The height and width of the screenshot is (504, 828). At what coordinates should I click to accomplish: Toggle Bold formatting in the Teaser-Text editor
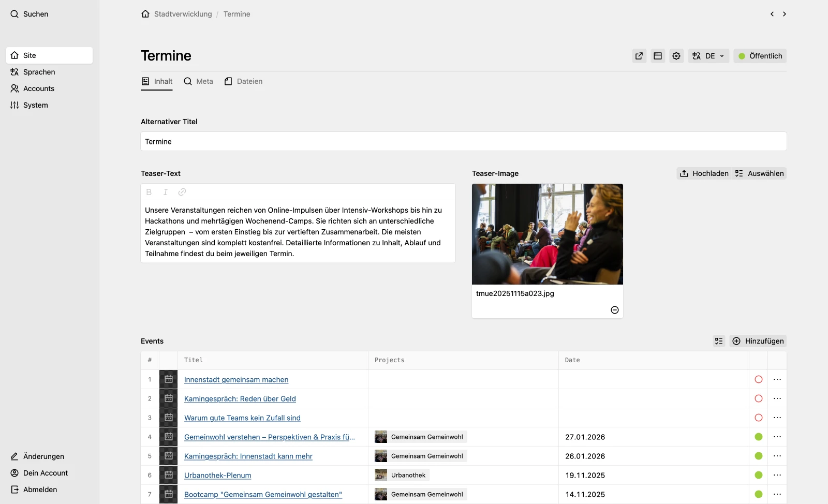point(149,192)
